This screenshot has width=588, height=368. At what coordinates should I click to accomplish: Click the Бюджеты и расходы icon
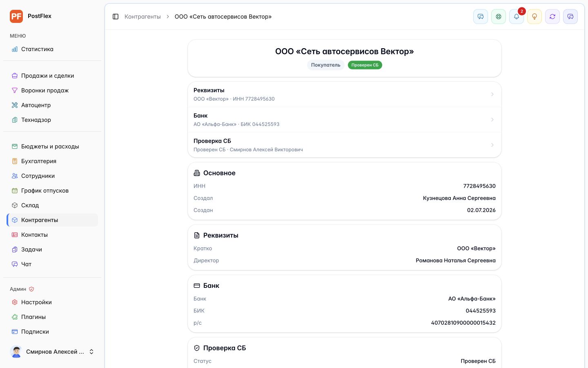click(x=15, y=146)
